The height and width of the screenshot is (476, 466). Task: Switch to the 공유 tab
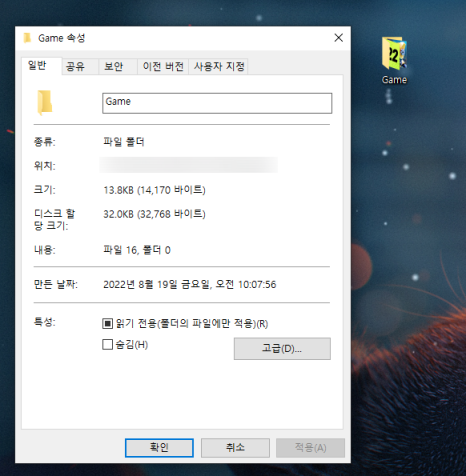[75, 66]
